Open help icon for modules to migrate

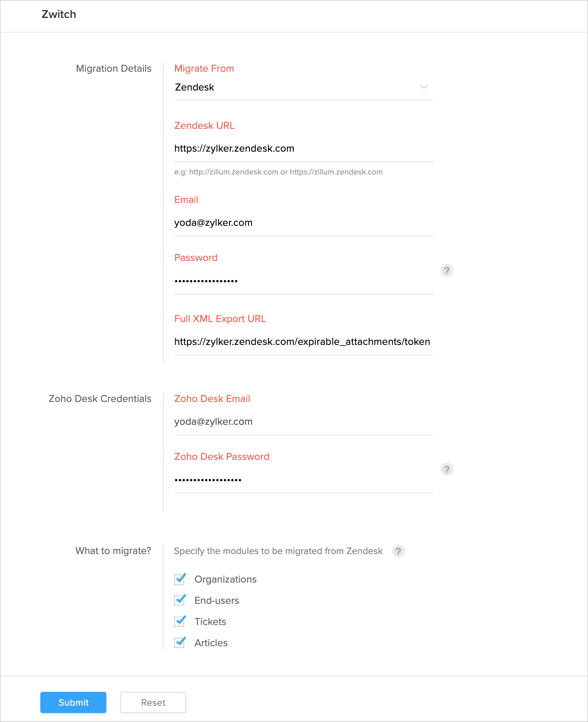pyautogui.click(x=398, y=551)
